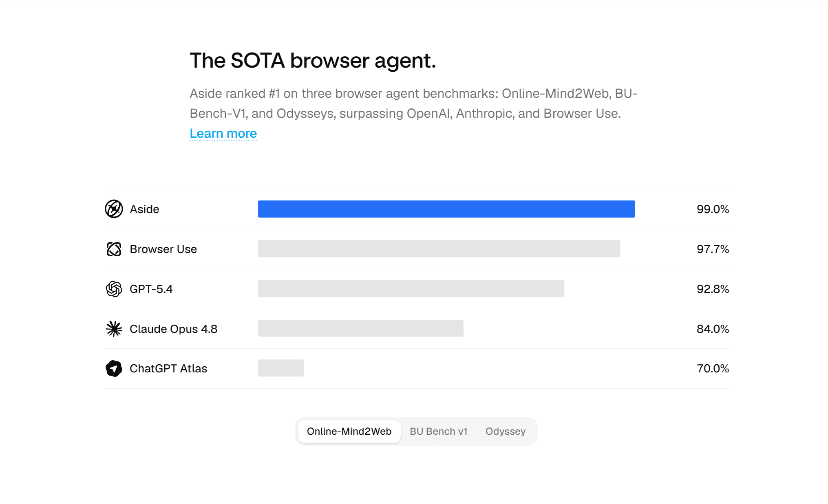828x504 pixels.
Task: Switch to the Odyssey benchmark tab
Action: coord(506,431)
